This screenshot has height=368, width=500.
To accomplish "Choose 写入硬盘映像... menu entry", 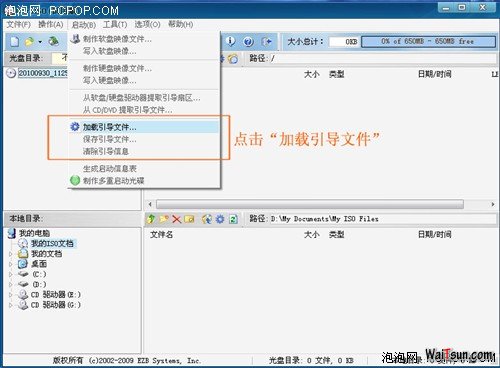I will (x=144, y=80).
